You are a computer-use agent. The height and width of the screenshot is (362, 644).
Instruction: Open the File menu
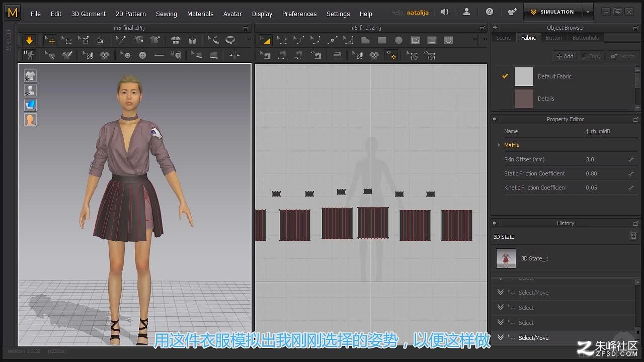pos(36,14)
